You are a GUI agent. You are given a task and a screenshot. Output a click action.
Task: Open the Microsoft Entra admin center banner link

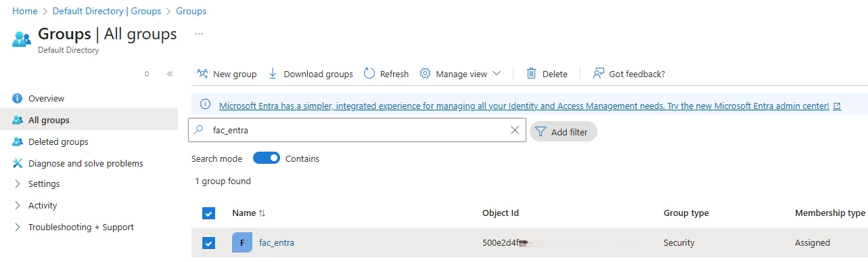click(524, 106)
